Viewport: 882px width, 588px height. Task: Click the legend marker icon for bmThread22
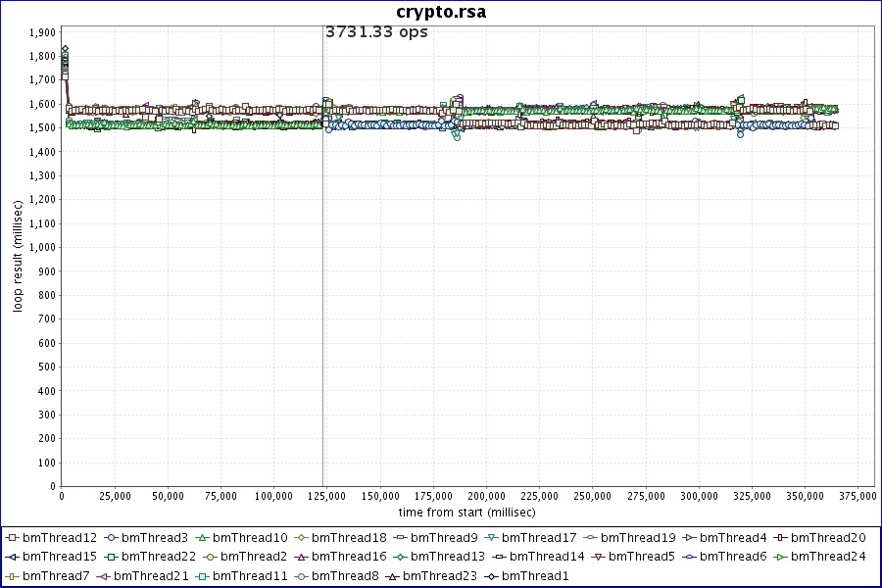(111, 557)
